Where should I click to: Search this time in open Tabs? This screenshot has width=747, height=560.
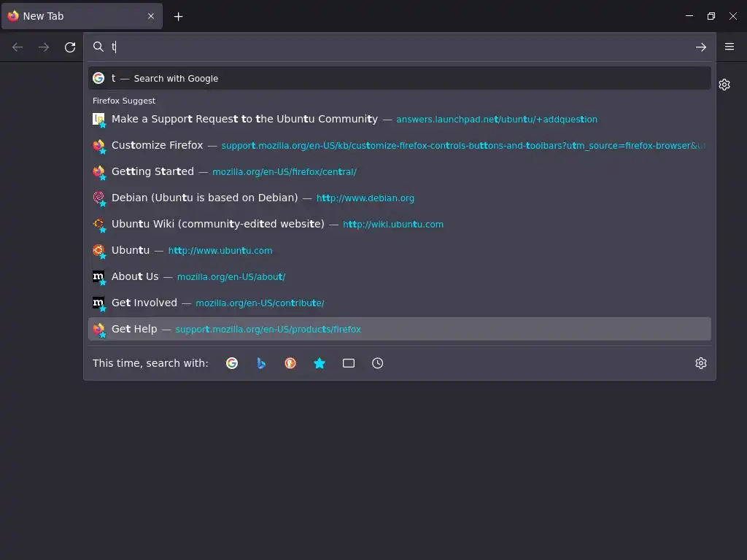tap(348, 363)
